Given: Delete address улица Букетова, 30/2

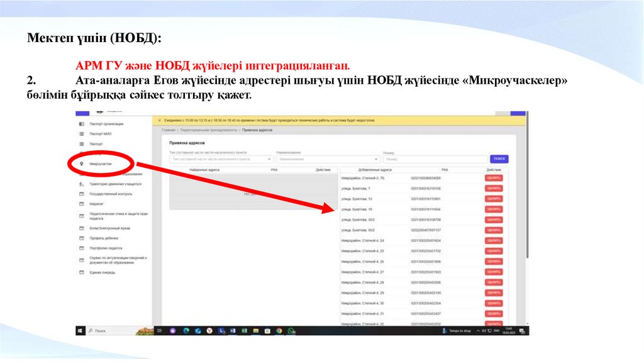Looking at the screenshot, I should (x=493, y=219).
